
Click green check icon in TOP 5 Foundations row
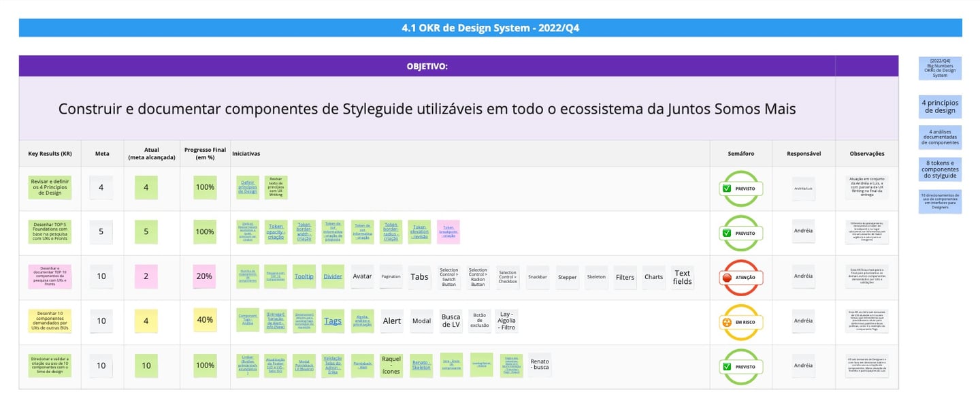pos(727,233)
